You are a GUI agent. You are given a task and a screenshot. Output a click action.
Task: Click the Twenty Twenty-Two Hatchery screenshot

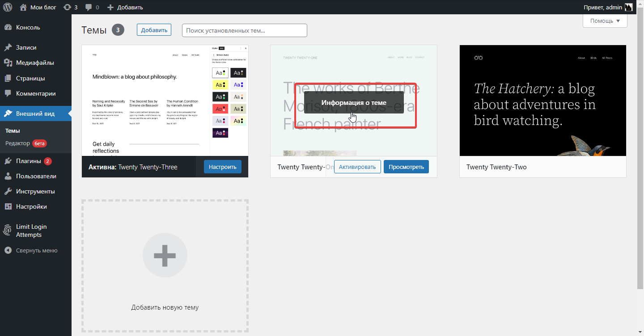(x=543, y=101)
